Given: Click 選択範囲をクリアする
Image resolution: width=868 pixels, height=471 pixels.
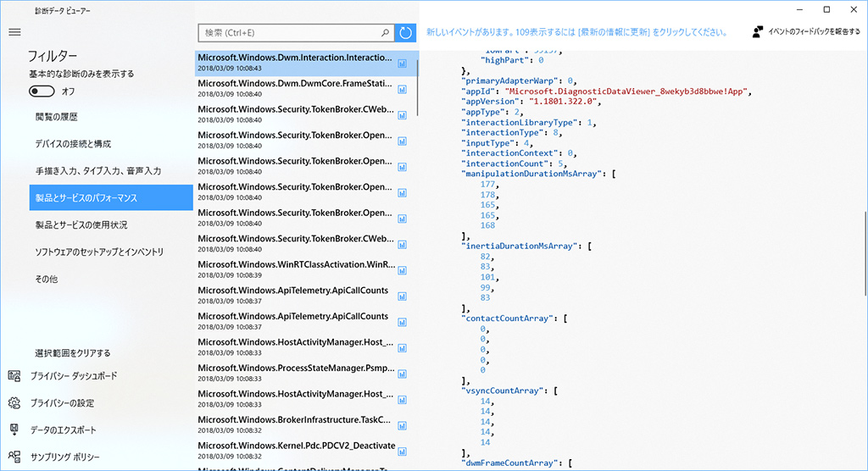Looking at the screenshot, I should (x=73, y=353).
